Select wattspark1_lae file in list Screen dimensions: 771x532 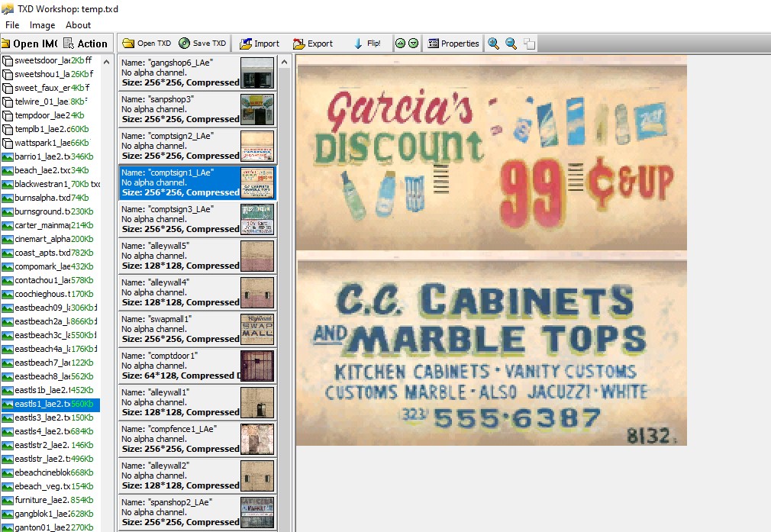pos(50,143)
